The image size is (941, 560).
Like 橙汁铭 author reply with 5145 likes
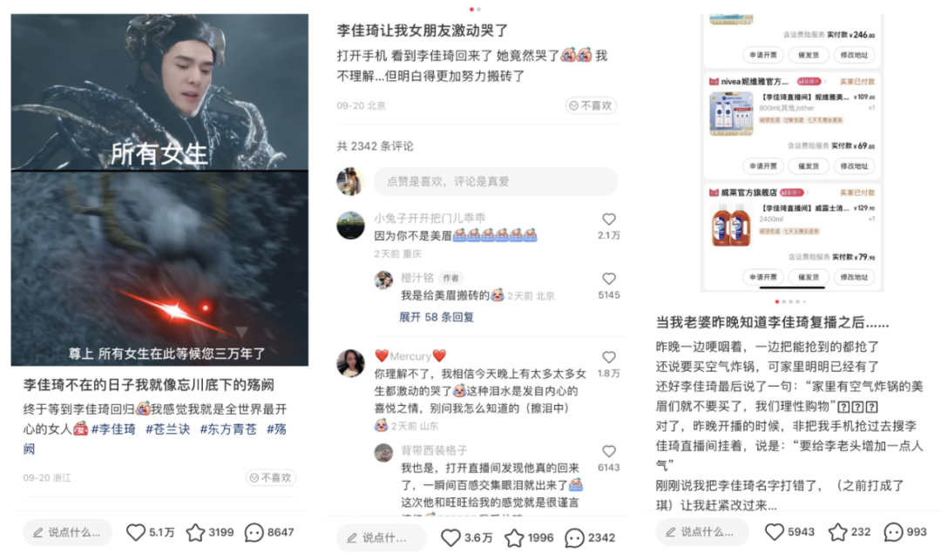609,279
